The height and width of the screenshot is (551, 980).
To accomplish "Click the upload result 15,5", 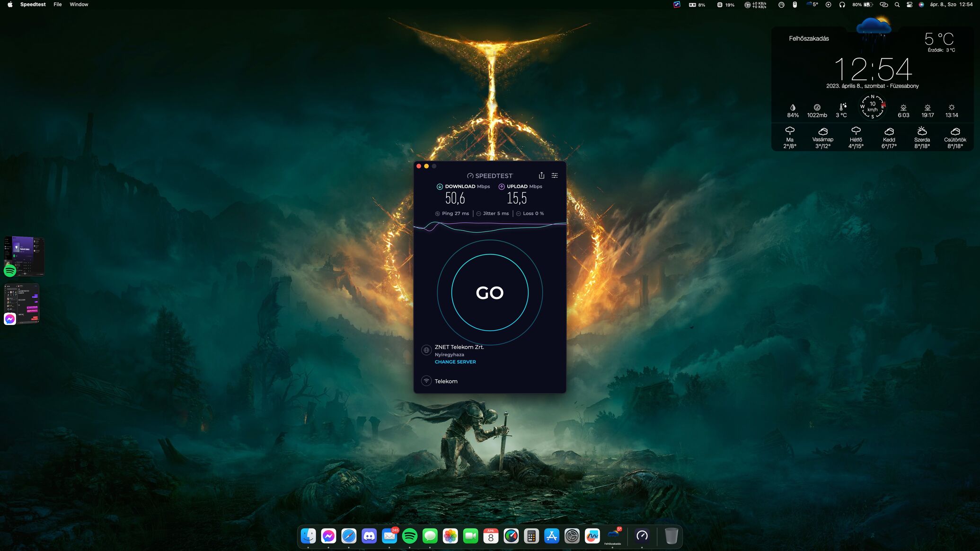I will coord(517,198).
